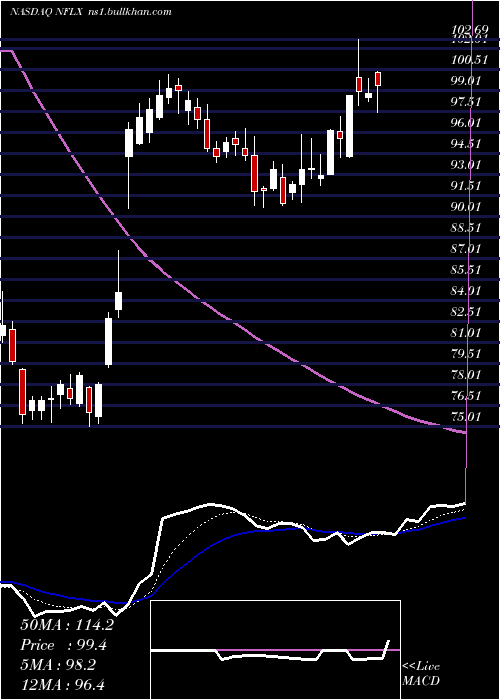The height and width of the screenshot is (700, 500).
Task: Click the 78.01 price axis label
Action: point(467,375)
